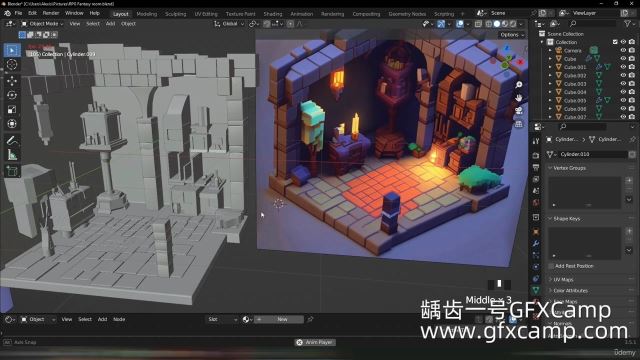Open the Render menu
Screen dimensions: 640x360
pyautogui.click(x=51, y=13)
